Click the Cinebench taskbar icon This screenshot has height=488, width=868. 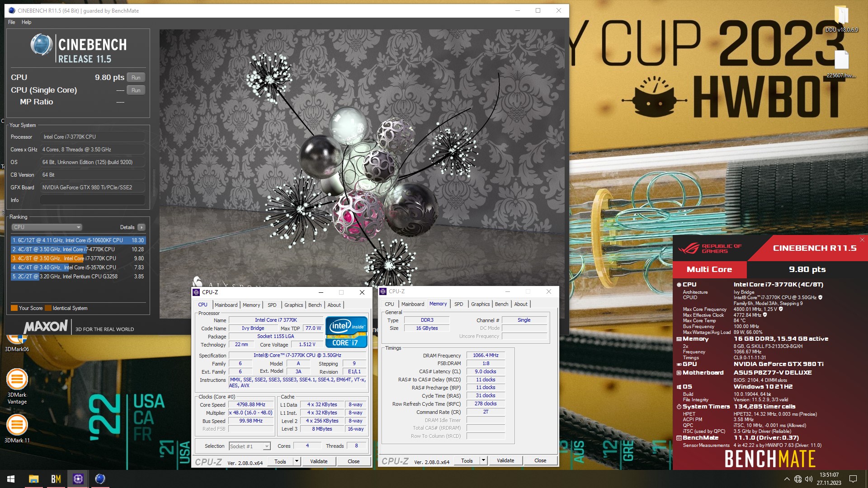coord(100,479)
